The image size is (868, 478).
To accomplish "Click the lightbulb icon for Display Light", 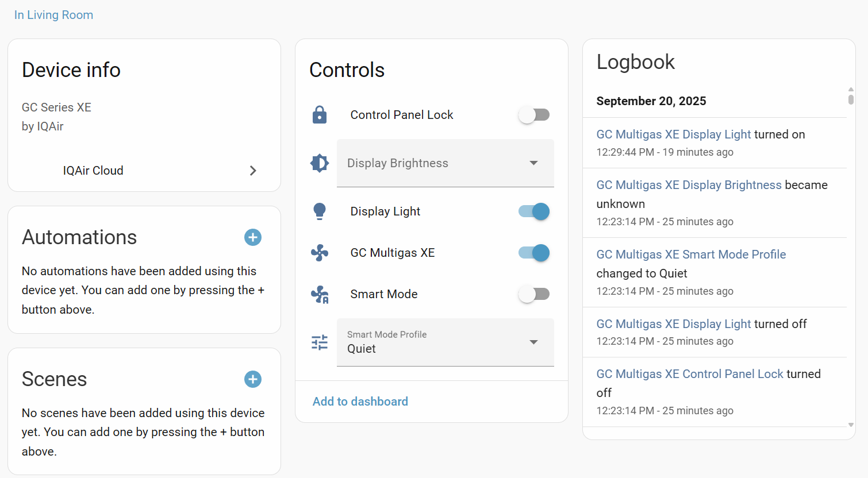I will [x=320, y=211].
